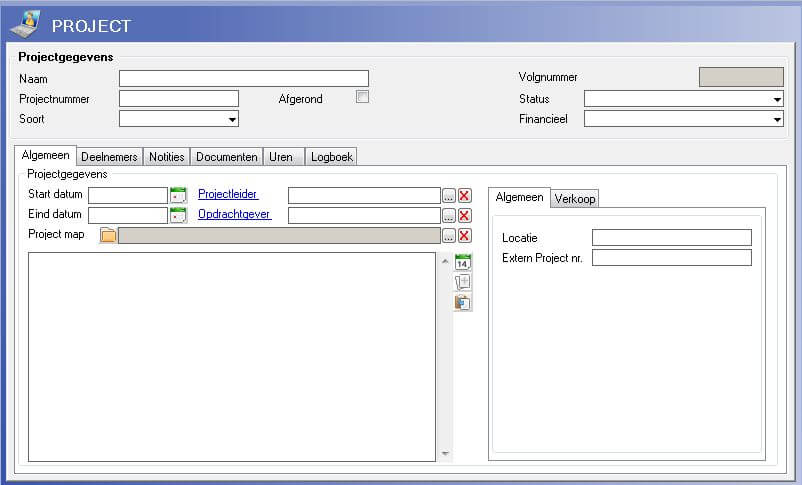Screen dimensions: 802x485
Task: Open the Status dropdown
Action: coord(777,99)
